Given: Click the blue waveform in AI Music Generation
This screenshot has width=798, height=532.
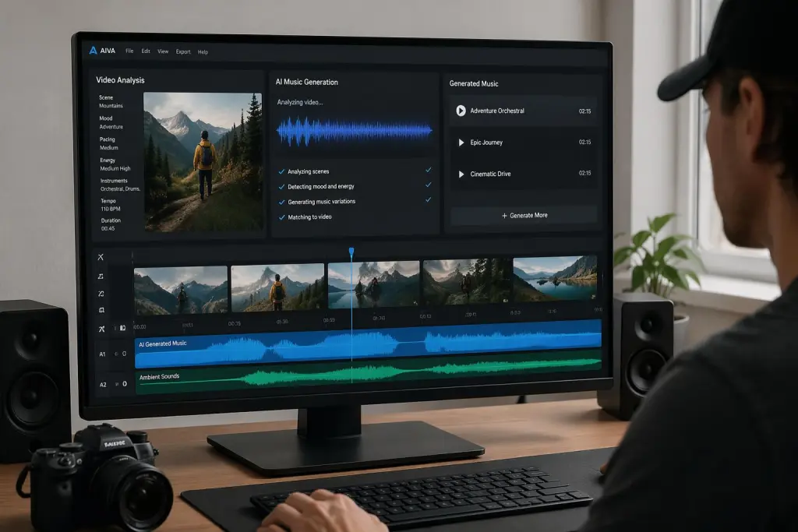Looking at the screenshot, I should [355, 131].
